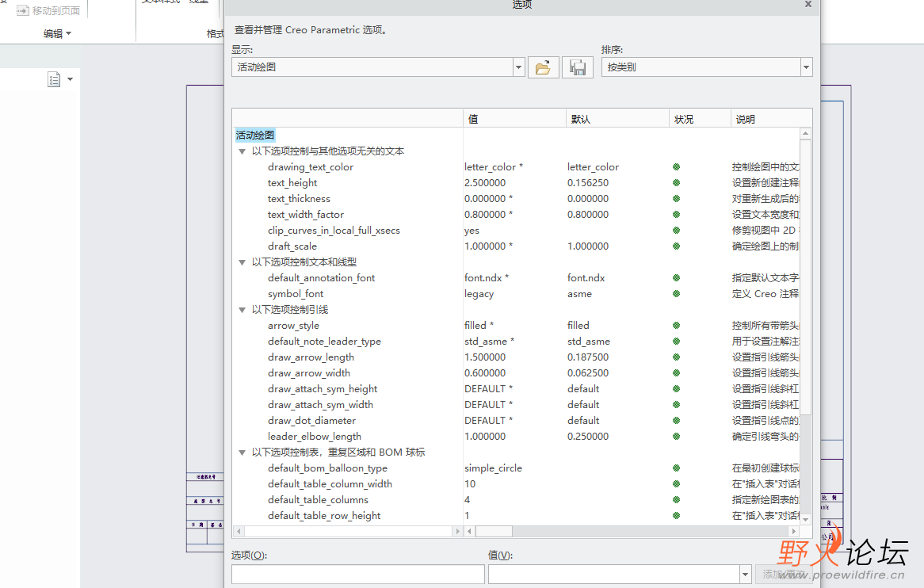Open the 显示 combo box 活动绘图
The width and height of the screenshot is (924, 588).
pos(378,67)
